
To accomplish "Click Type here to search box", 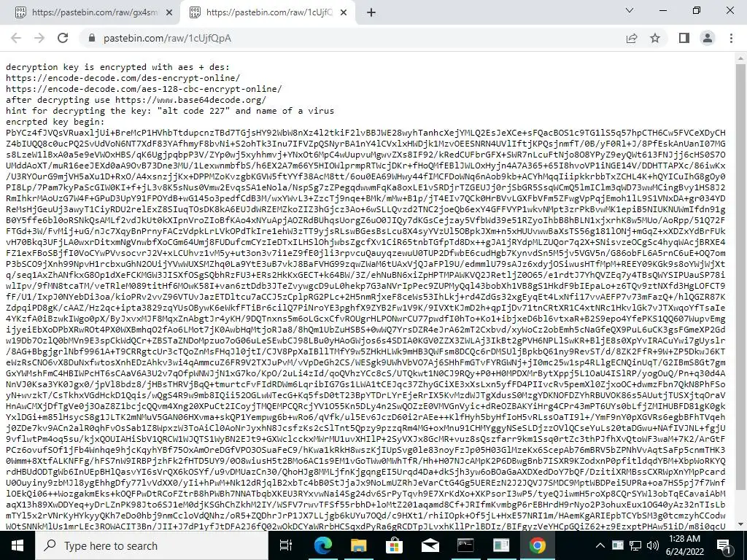I will point(152,545).
